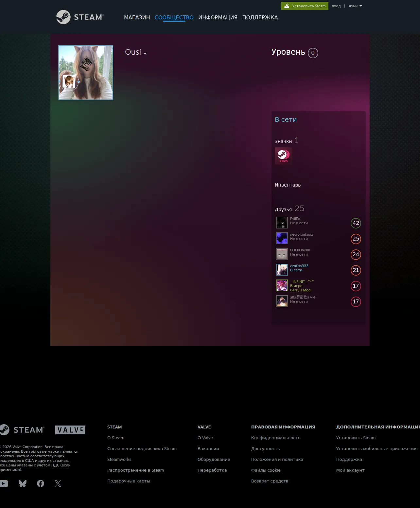Open the Переработка footer link

tap(212, 470)
